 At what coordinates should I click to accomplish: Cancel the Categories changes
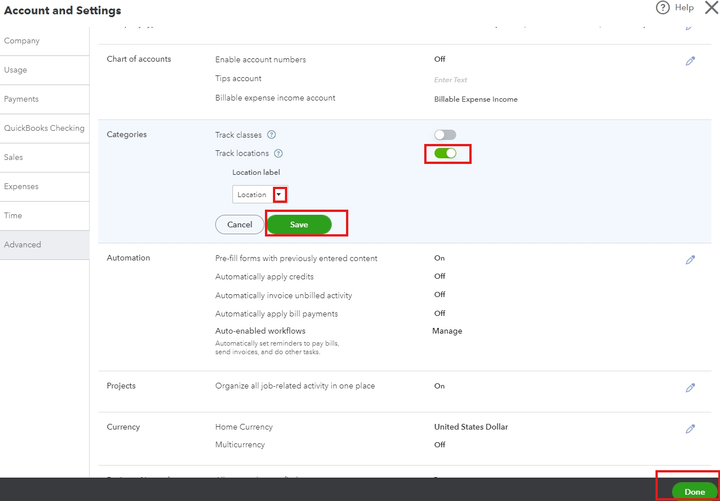240,225
